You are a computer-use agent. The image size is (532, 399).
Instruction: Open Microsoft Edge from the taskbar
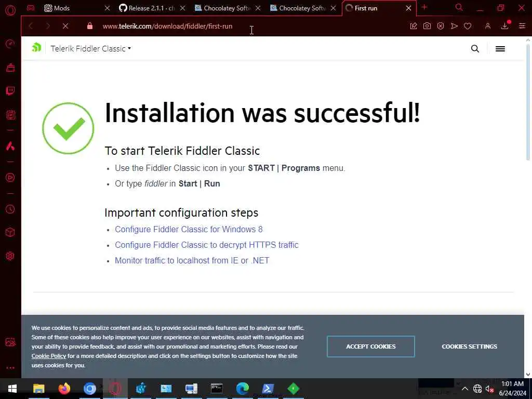[x=242, y=389]
